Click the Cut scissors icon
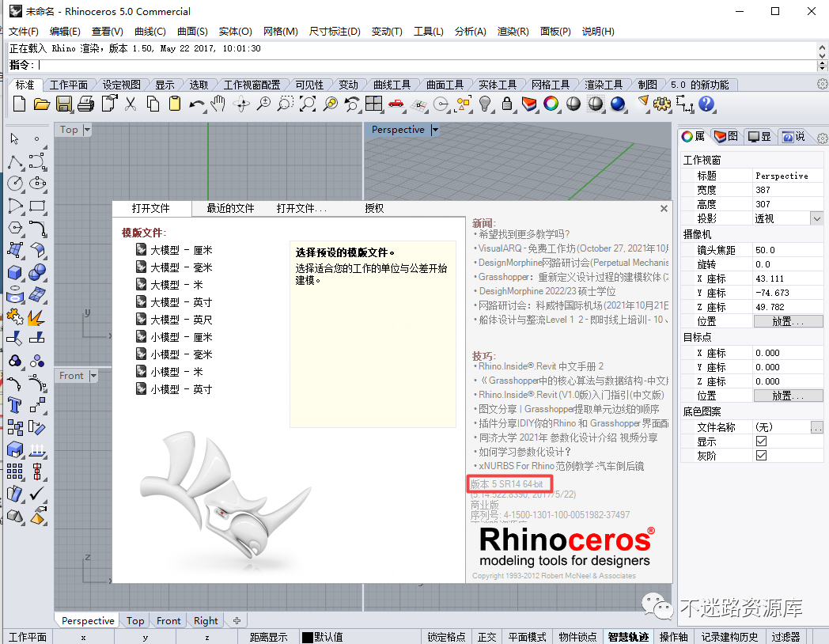Image resolution: width=829 pixels, height=644 pixels. click(130, 104)
